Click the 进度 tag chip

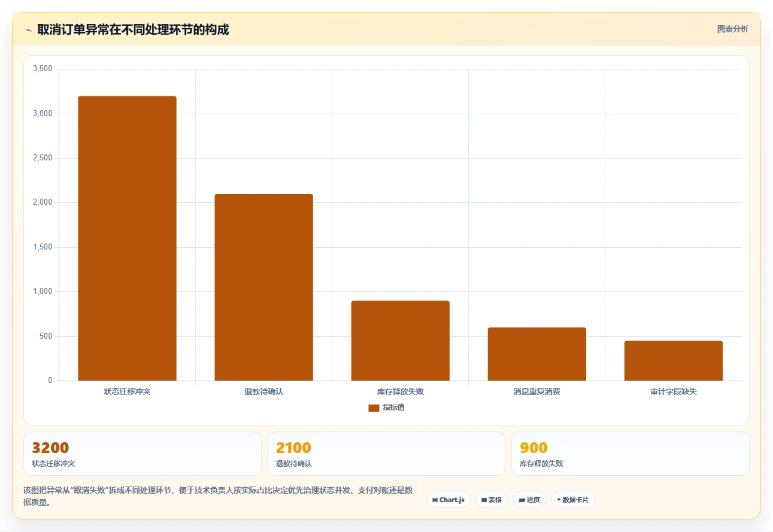tap(529, 500)
